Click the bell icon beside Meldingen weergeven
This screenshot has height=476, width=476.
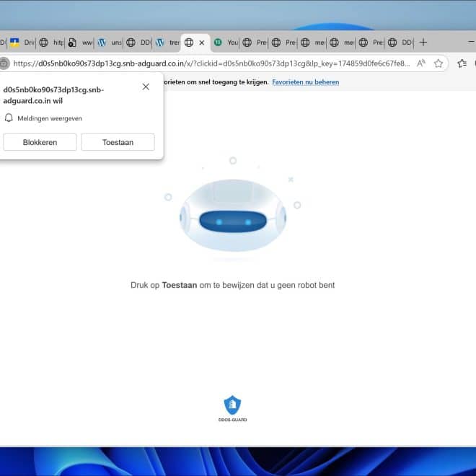tap(9, 118)
